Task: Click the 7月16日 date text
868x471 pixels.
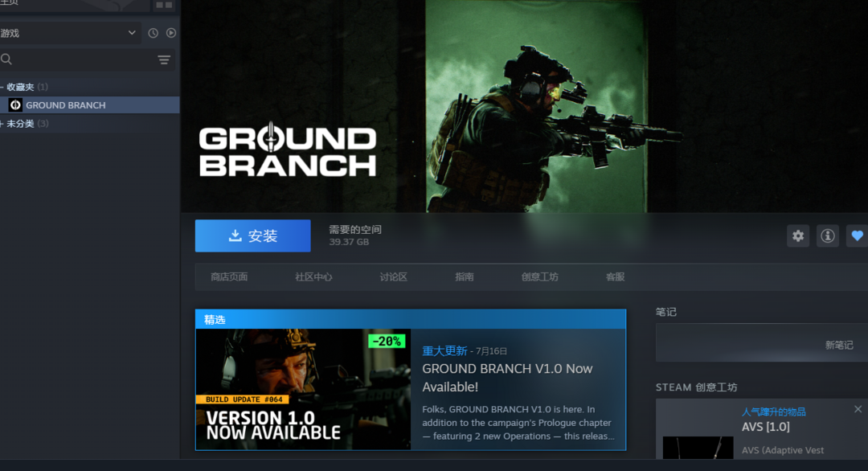Action: point(492,351)
